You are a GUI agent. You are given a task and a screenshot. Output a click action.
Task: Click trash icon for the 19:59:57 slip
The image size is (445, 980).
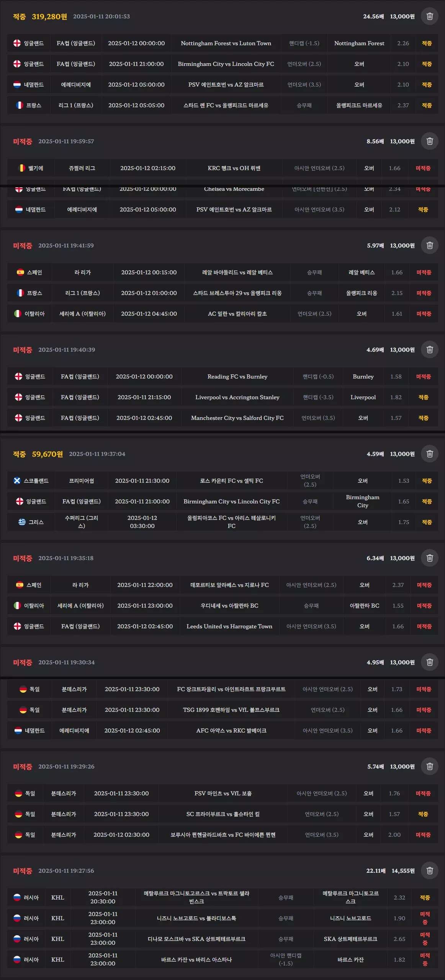[x=429, y=141]
